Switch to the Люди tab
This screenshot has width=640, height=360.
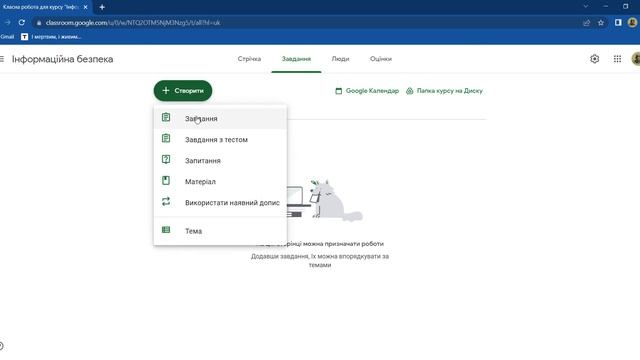pyautogui.click(x=340, y=59)
